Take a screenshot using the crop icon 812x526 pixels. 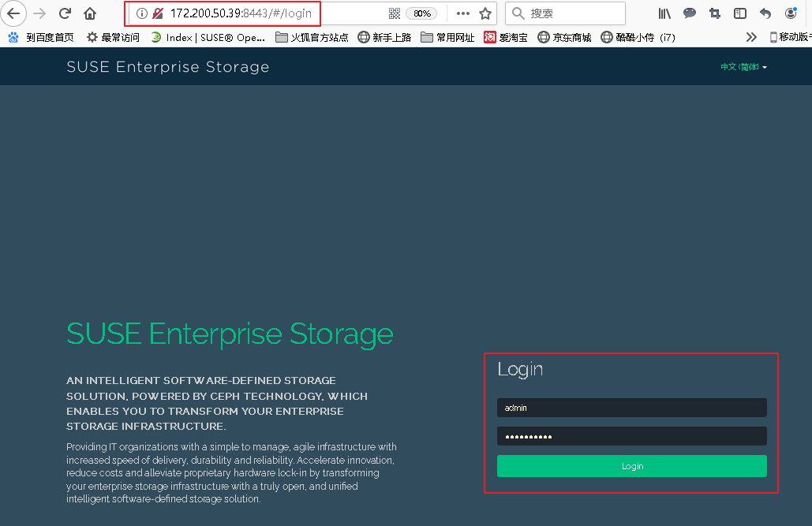pos(715,13)
